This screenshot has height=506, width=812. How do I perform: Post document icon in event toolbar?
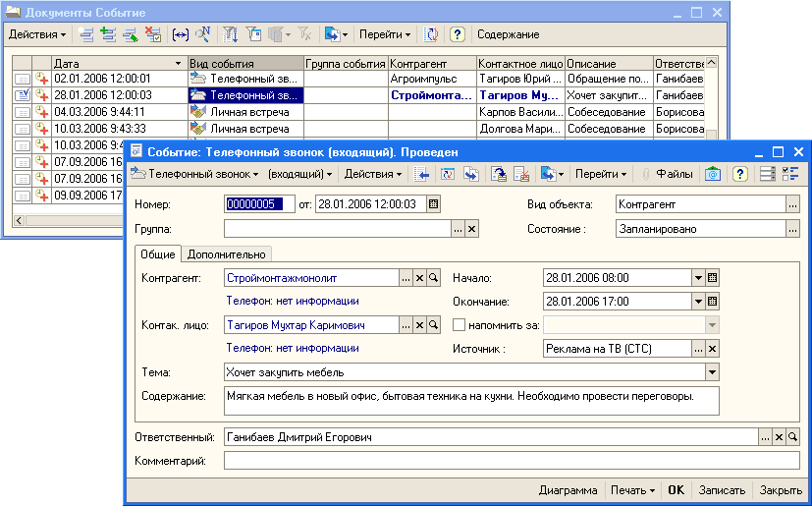coord(499,174)
